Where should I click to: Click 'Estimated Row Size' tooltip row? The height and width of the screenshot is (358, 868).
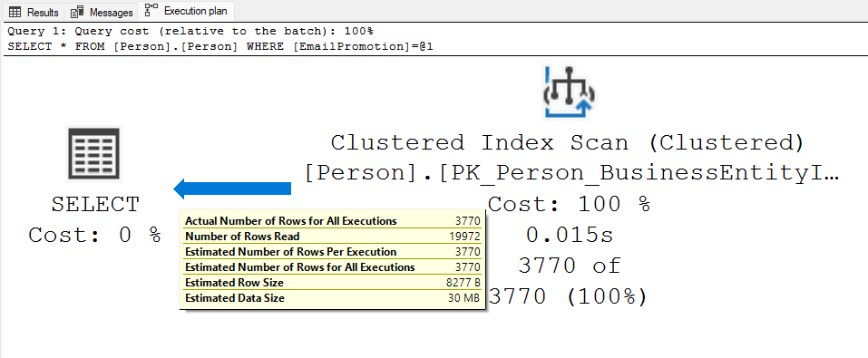(x=333, y=283)
